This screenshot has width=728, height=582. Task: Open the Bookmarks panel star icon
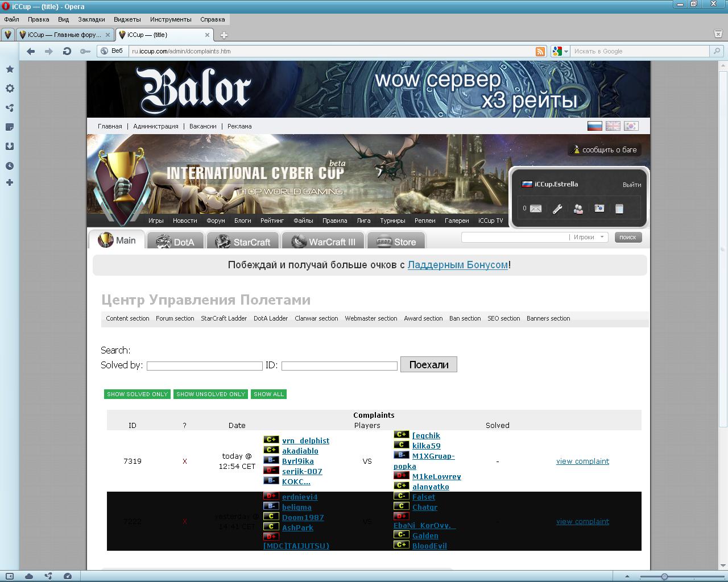click(10, 69)
